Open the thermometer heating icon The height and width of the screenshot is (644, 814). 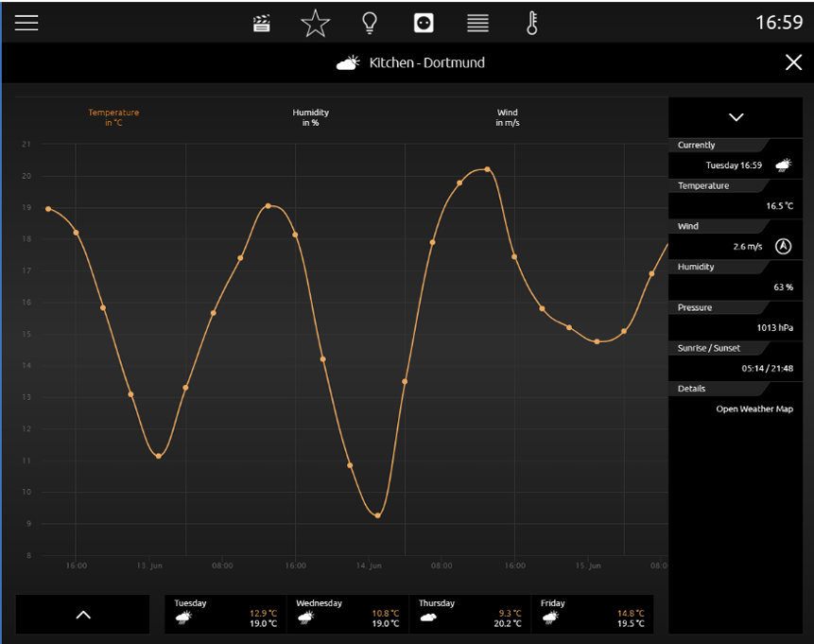[532, 23]
